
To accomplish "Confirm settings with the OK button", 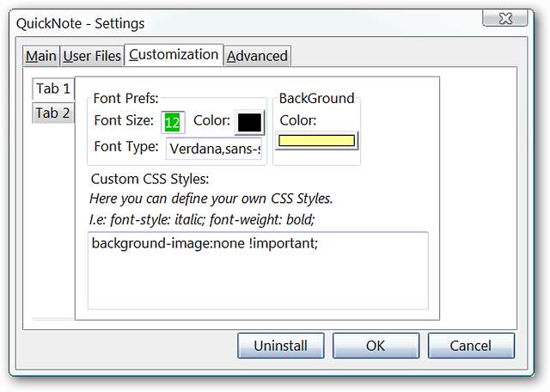I will click(376, 346).
